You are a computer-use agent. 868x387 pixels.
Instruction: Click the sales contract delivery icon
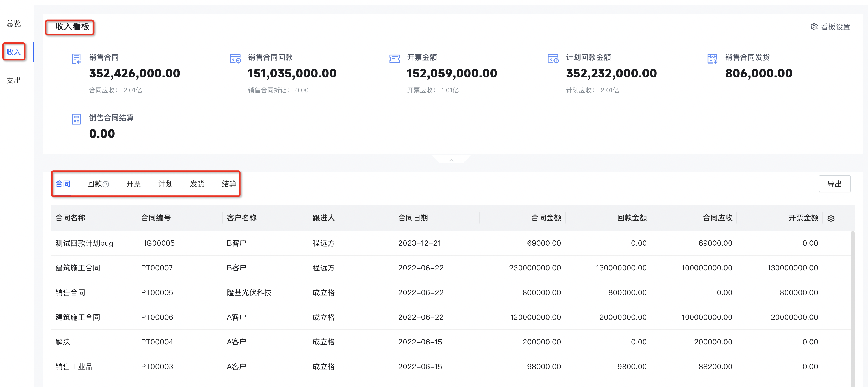coord(712,59)
